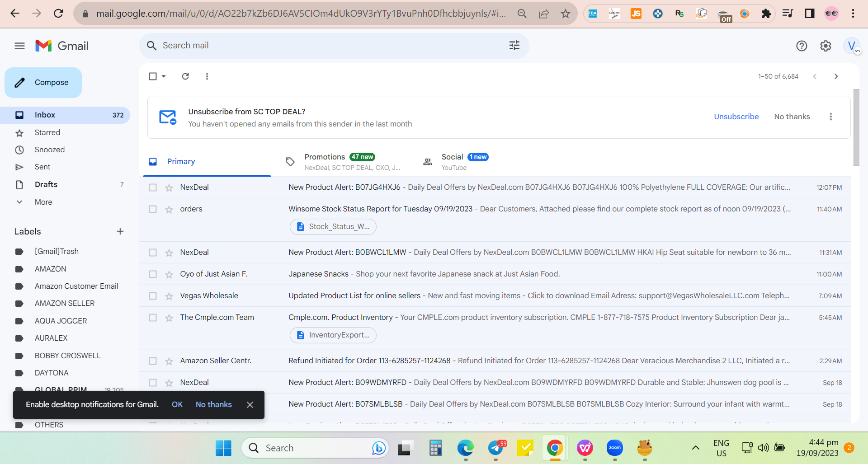Decline desktop notifications with No thanks
The image size is (868, 464).
point(214,404)
